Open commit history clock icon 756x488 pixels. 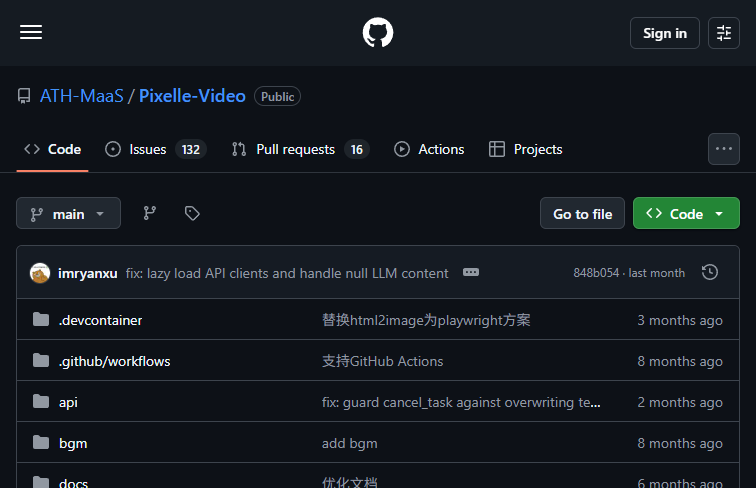tap(710, 272)
